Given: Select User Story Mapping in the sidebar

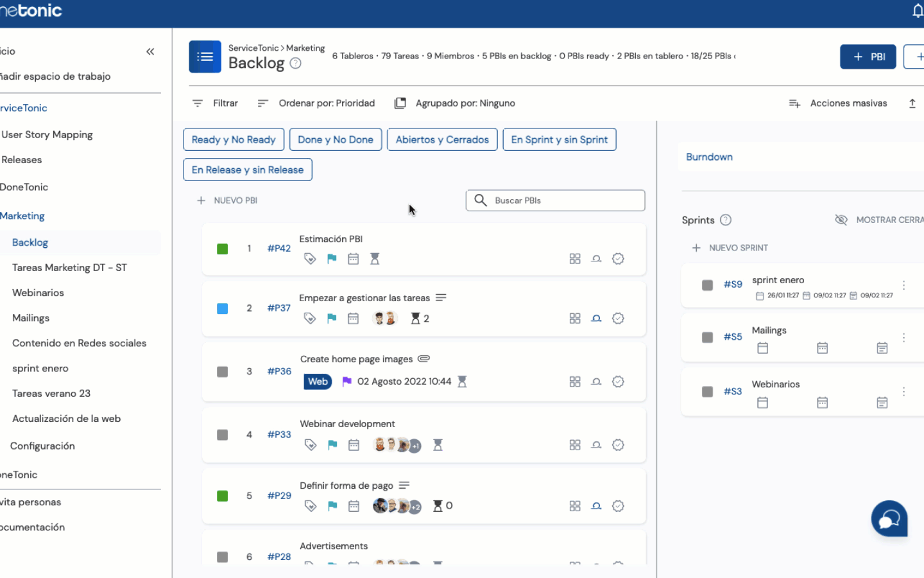Looking at the screenshot, I should pyautogui.click(x=47, y=135).
